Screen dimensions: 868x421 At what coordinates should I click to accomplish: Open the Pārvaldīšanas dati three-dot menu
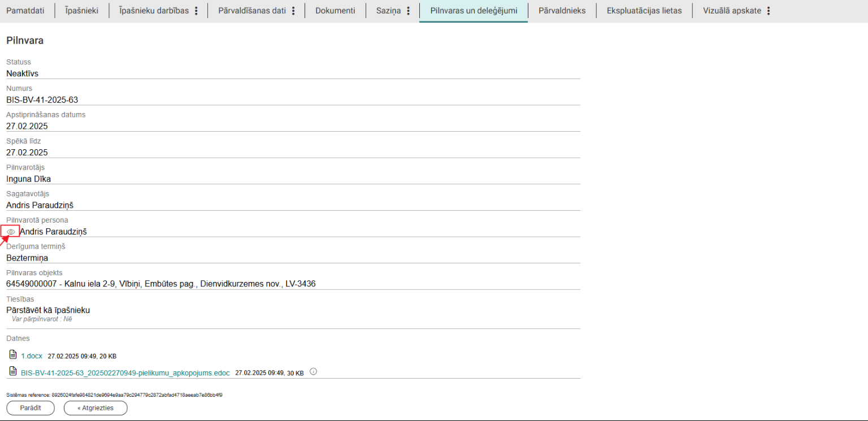(x=293, y=11)
